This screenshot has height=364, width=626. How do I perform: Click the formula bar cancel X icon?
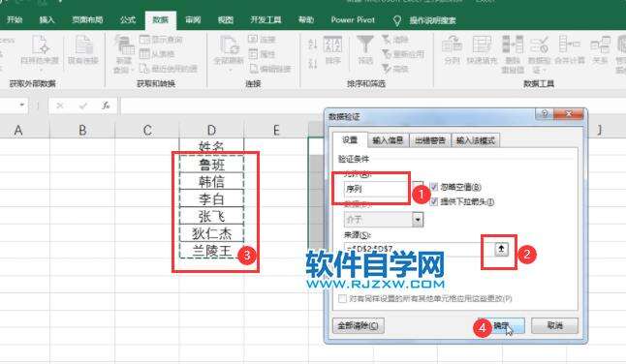[60, 106]
